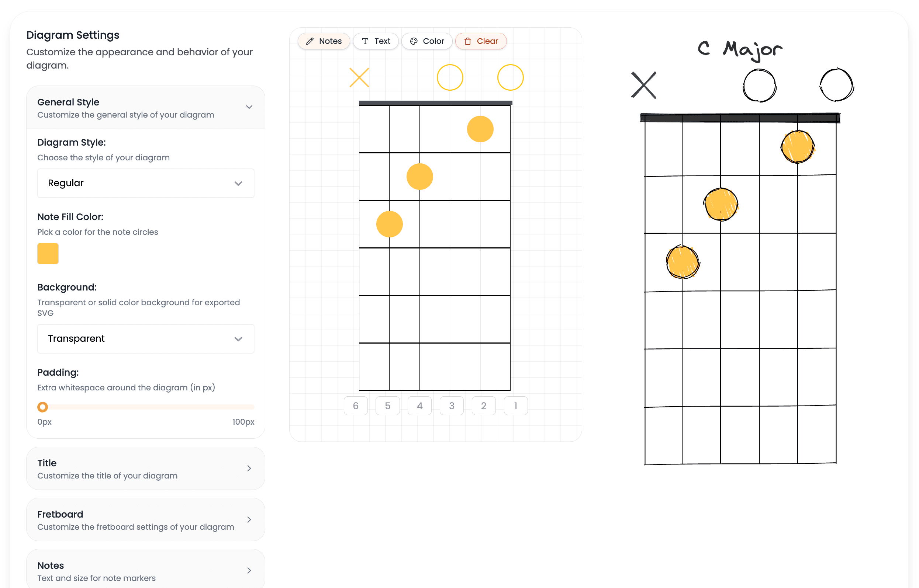Screen dimensions: 919x588
Task: Collapse the General Style section
Action: (x=249, y=107)
